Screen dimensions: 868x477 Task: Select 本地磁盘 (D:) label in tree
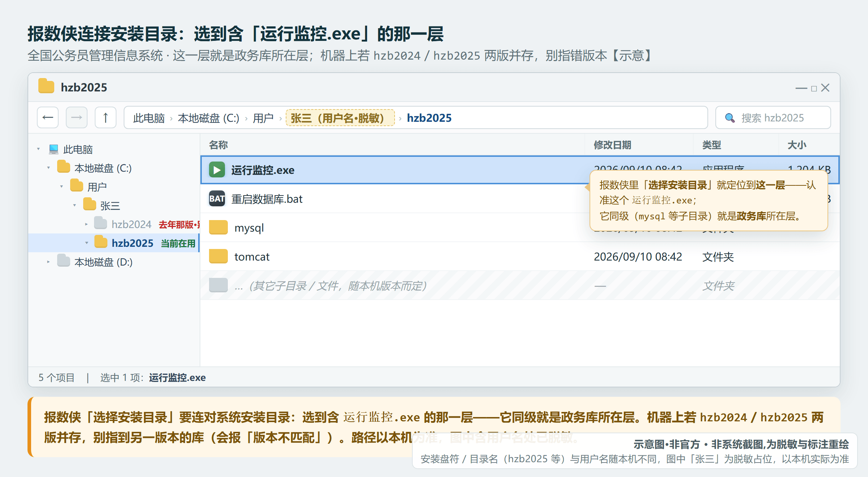[x=103, y=262]
